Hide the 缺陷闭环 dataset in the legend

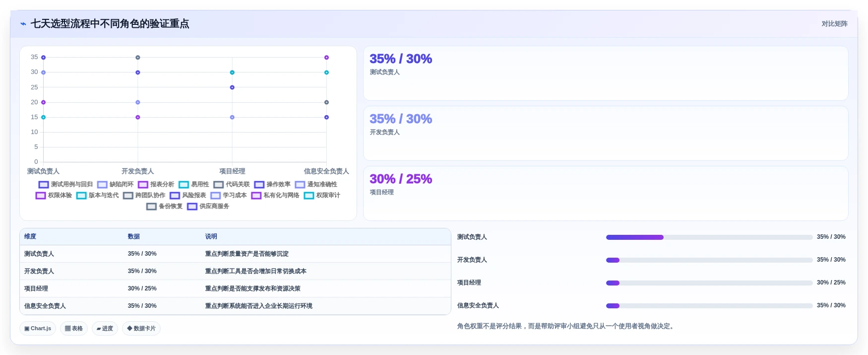115,184
